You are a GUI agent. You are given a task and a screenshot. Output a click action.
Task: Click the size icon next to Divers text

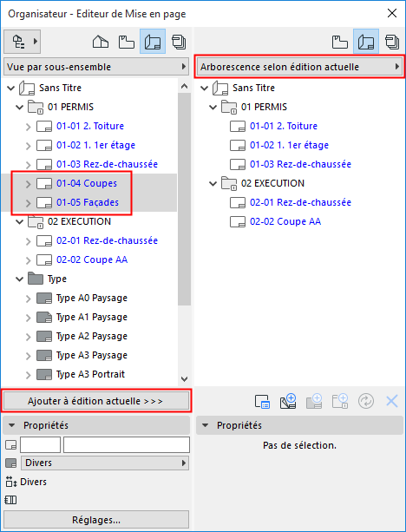click(11, 482)
